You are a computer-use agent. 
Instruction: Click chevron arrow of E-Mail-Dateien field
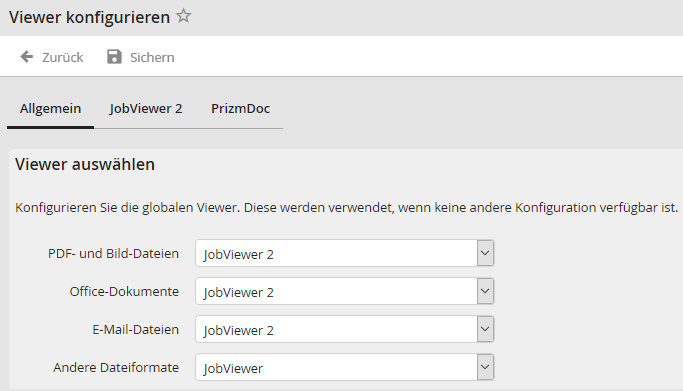pyautogui.click(x=485, y=329)
